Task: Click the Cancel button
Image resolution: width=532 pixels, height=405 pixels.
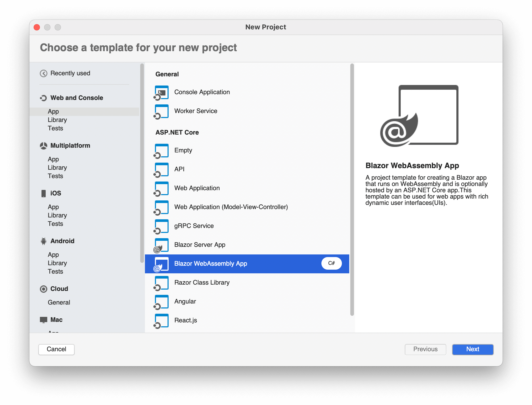Action: tap(56, 349)
